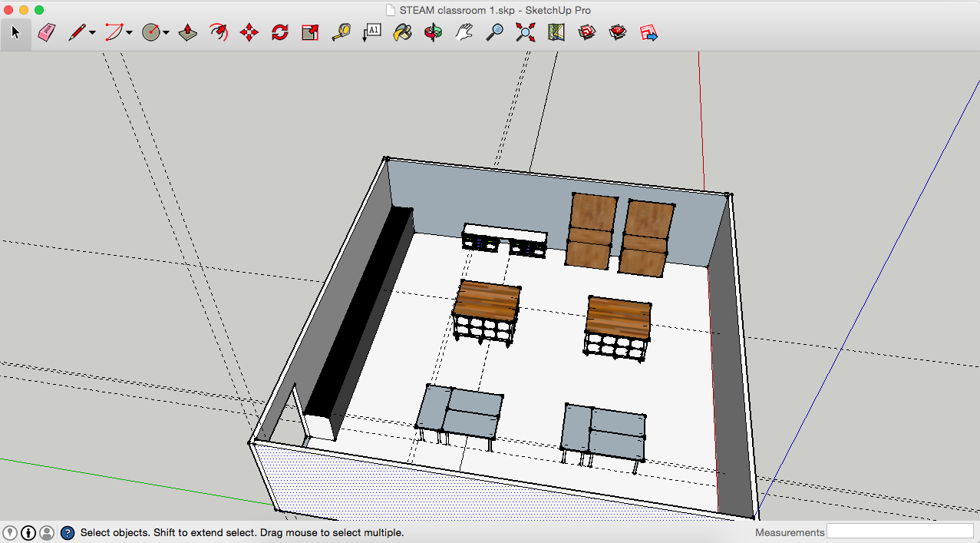Select the Scale tool
Image resolution: width=980 pixels, height=543 pixels.
[x=310, y=33]
